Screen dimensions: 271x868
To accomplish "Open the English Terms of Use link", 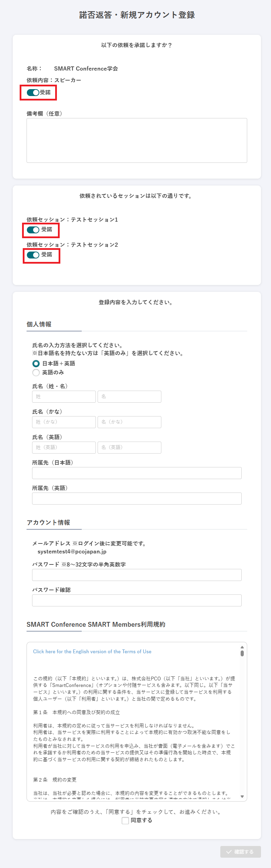I will [x=92, y=652].
